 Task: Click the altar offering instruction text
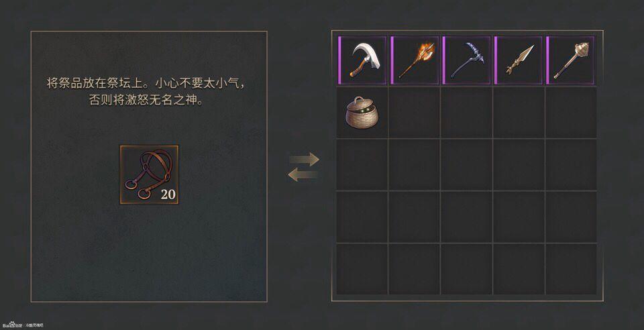(146, 91)
